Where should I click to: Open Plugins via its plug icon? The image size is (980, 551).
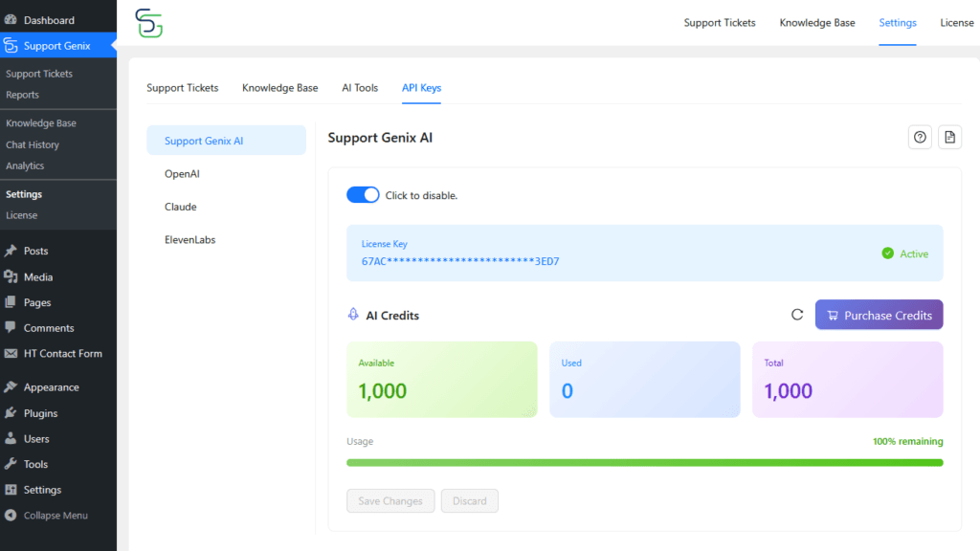[x=11, y=413]
